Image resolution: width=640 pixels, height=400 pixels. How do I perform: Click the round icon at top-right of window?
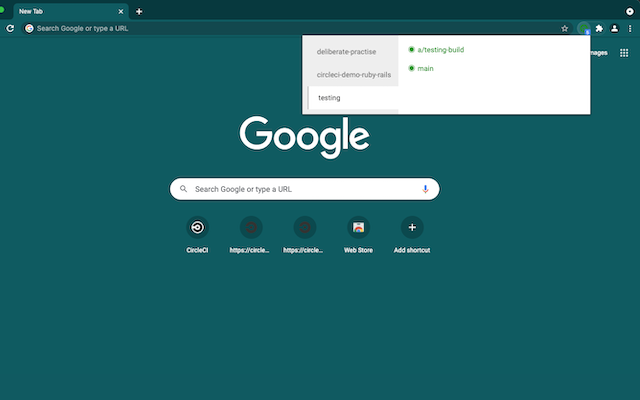630,11
